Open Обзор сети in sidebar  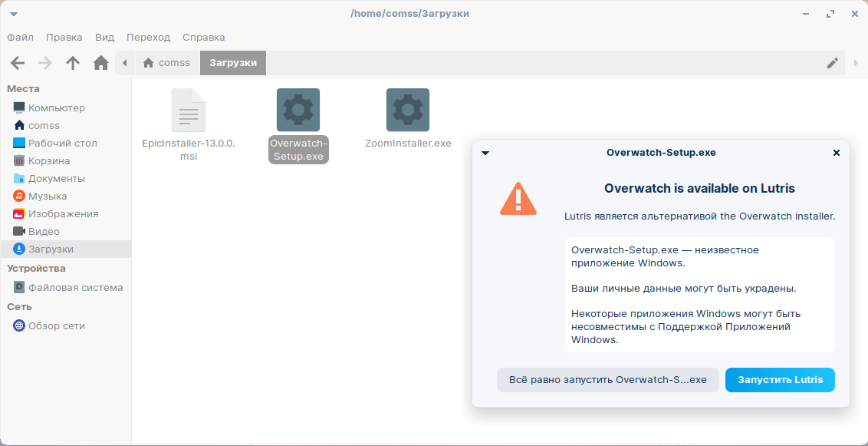coord(66,325)
